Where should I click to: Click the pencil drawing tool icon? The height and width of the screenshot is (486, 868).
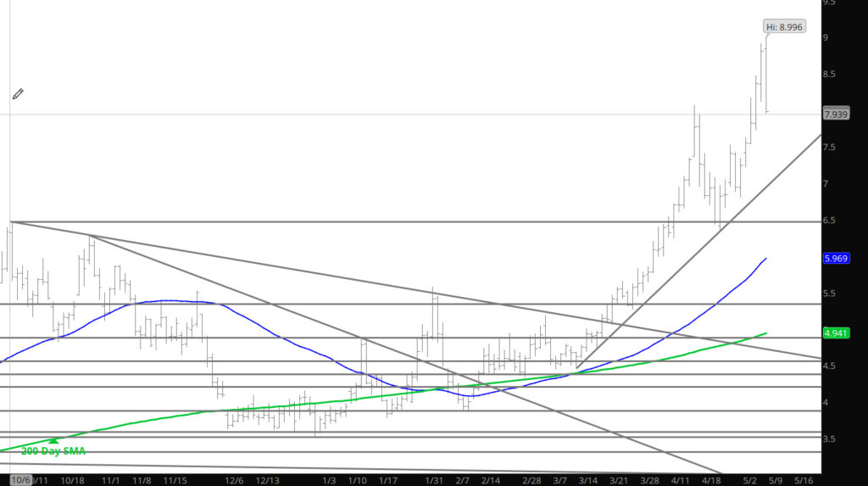[x=18, y=94]
